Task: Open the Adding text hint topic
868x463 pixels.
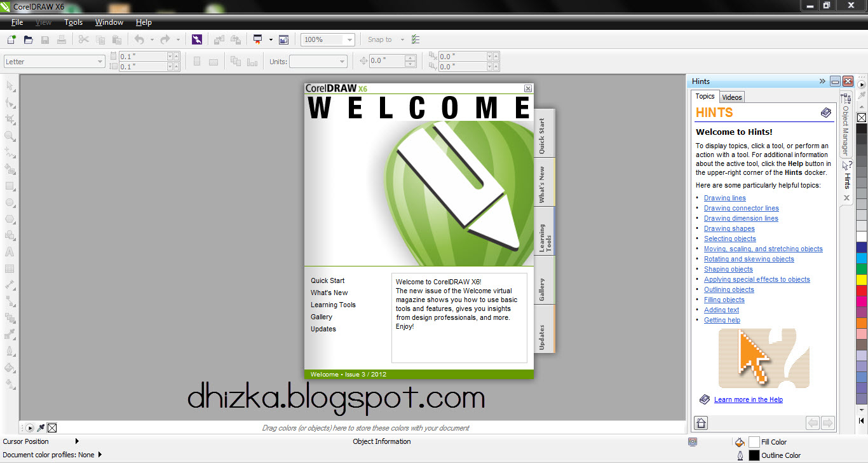Action: point(721,310)
